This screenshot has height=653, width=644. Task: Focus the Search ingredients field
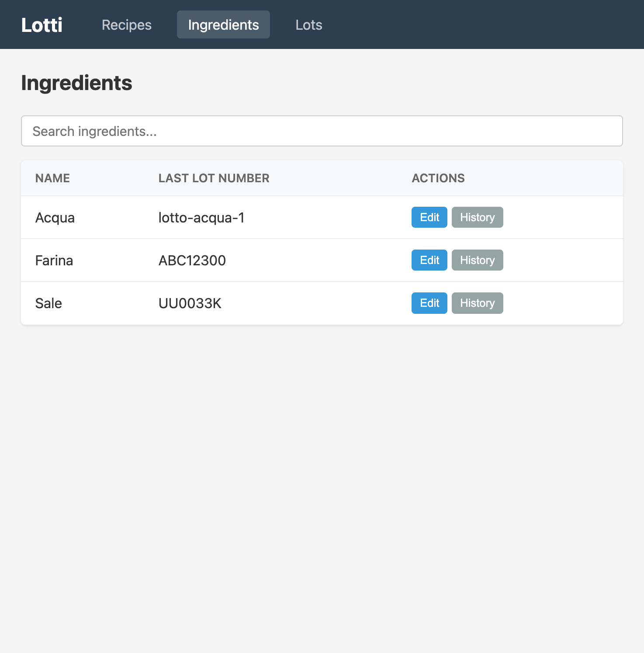tap(322, 131)
